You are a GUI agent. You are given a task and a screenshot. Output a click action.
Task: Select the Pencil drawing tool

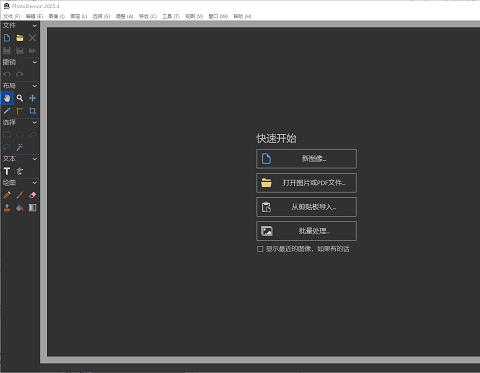(7, 195)
